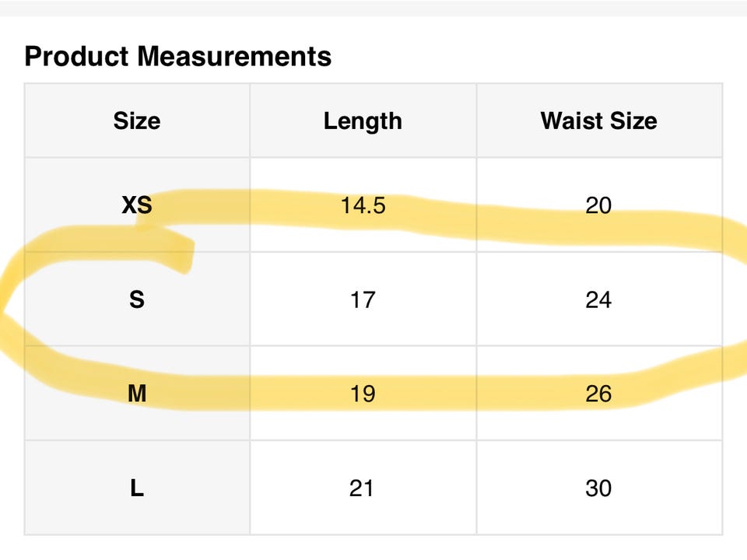Click the S size row label
Viewport: 747px width, 560px height.
(x=137, y=299)
